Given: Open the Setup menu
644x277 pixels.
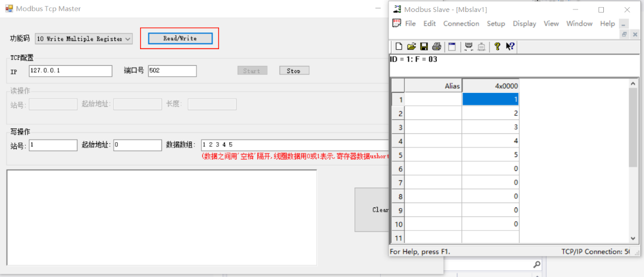Looking at the screenshot, I should 496,24.
